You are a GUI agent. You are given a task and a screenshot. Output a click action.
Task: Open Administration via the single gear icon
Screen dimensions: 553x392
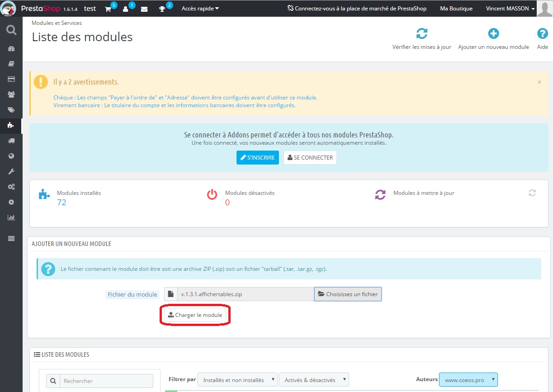[x=11, y=202]
